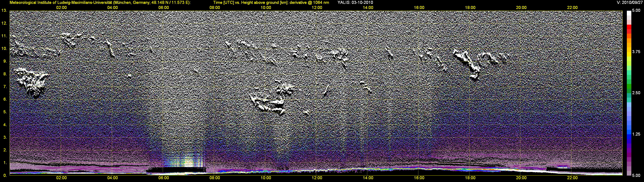Click the 'V: 2010/09/27' version label

629,3
